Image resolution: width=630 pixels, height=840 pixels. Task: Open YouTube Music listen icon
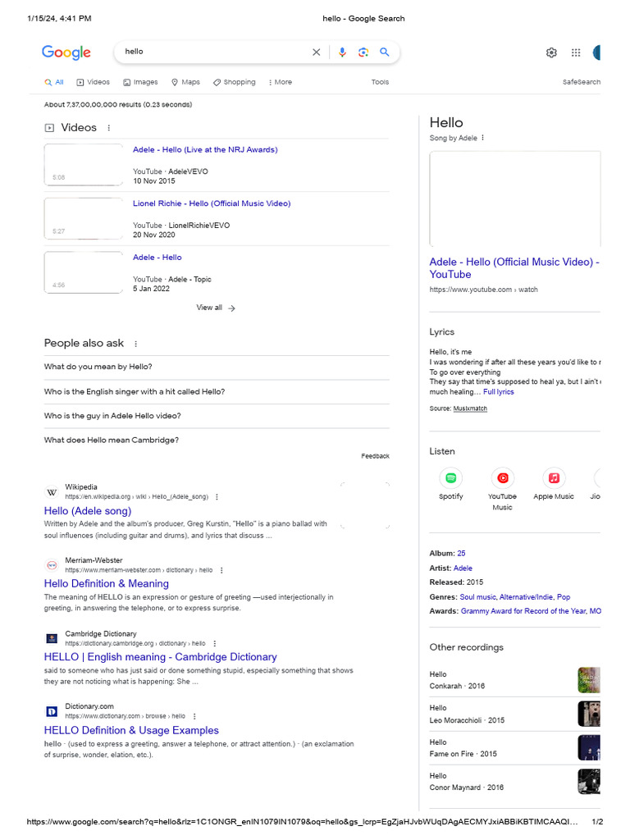point(502,478)
